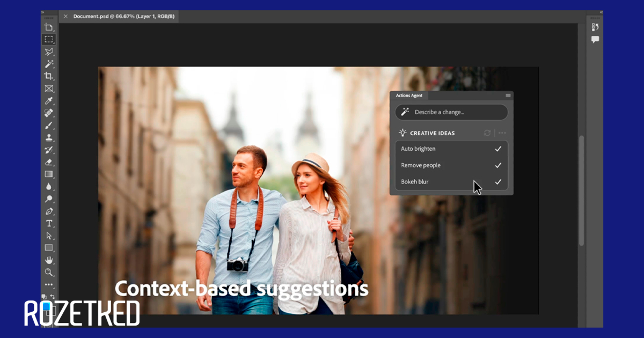Activate the Horizontal Type tool
Viewport: 644px width, 338px height.
pos(49,223)
